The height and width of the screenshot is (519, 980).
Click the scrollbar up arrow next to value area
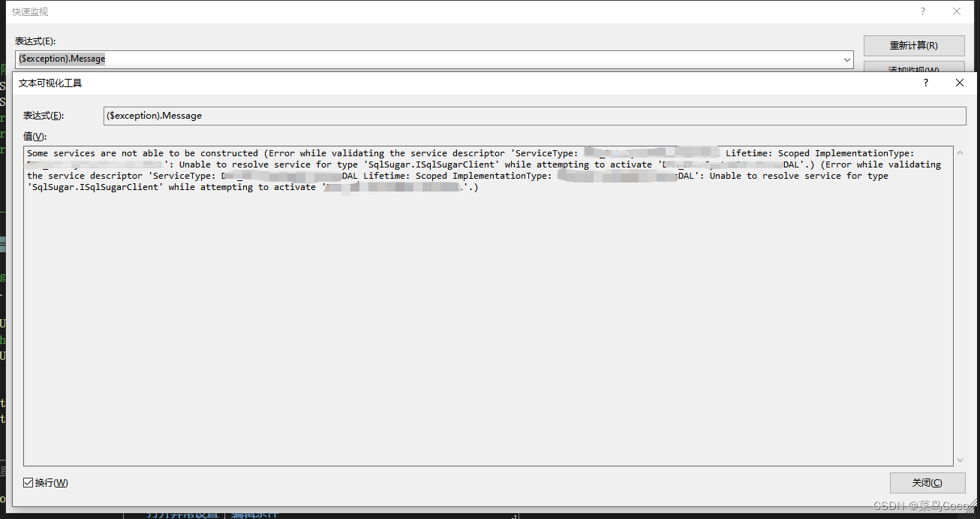coord(959,149)
